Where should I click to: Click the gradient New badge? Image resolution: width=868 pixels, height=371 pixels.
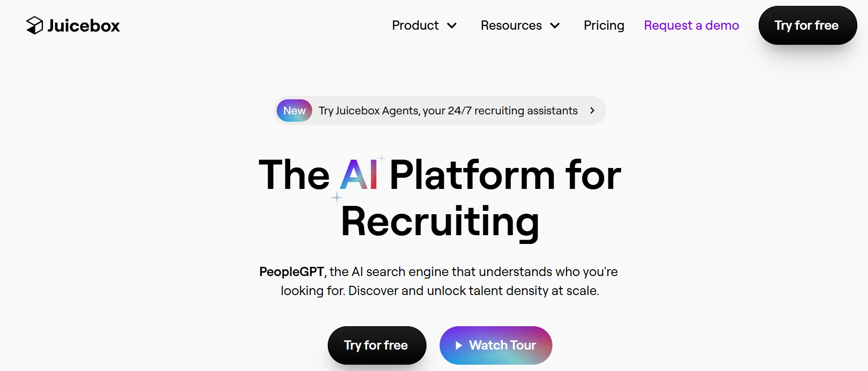[294, 111]
